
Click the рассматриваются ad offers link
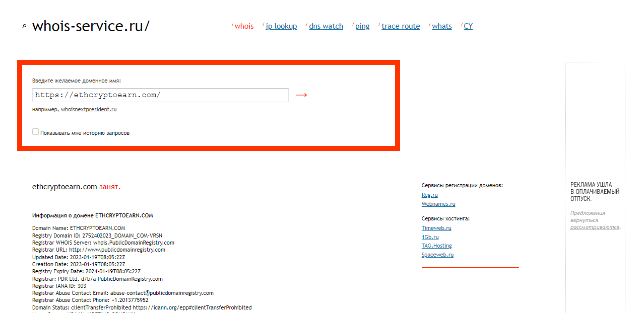(595, 227)
